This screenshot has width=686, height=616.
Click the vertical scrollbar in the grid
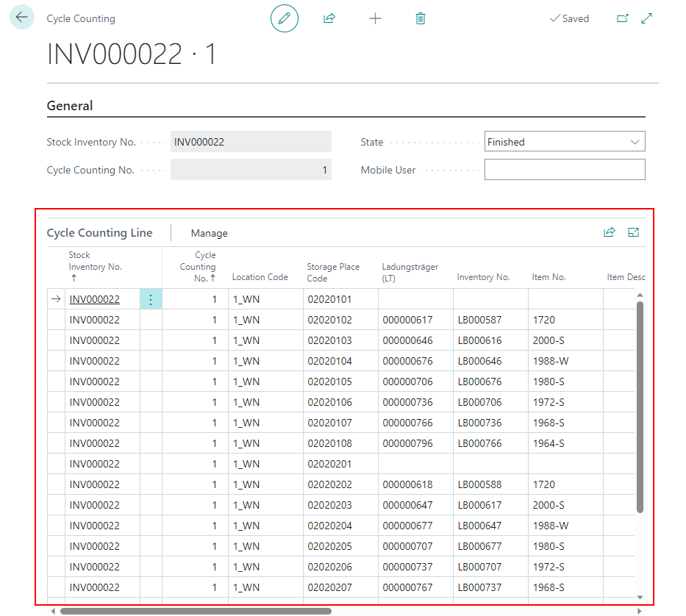click(x=640, y=404)
